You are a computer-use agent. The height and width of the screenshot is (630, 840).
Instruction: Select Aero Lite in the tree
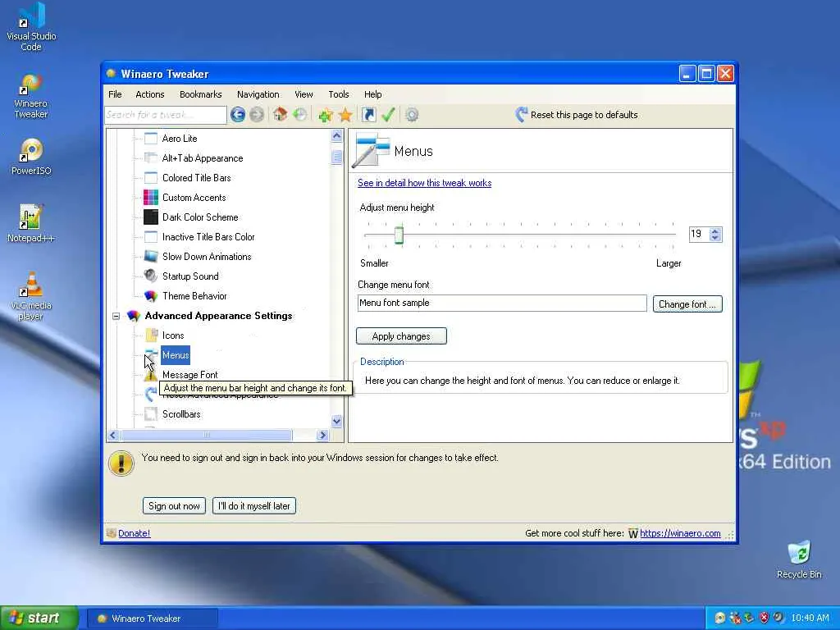pos(180,138)
